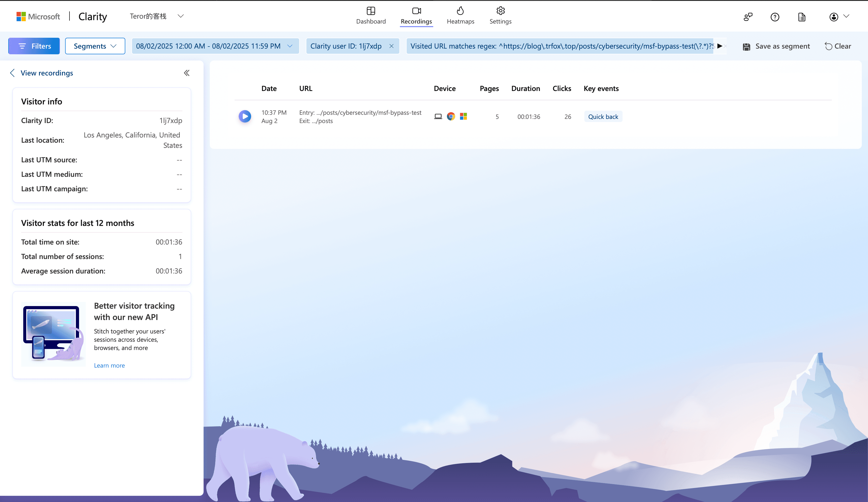Play the 10:37 PM session recording
The image size is (868, 502).
245,117
